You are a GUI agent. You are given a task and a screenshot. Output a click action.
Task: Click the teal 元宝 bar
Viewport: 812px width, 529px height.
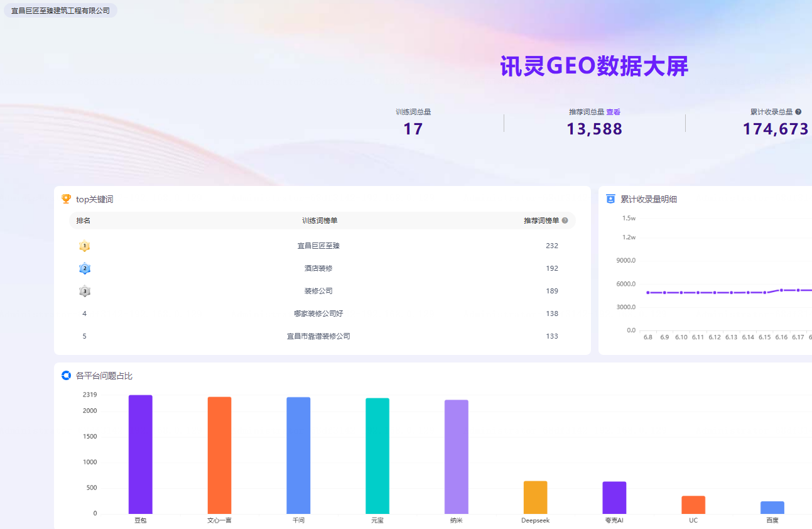(377, 456)
